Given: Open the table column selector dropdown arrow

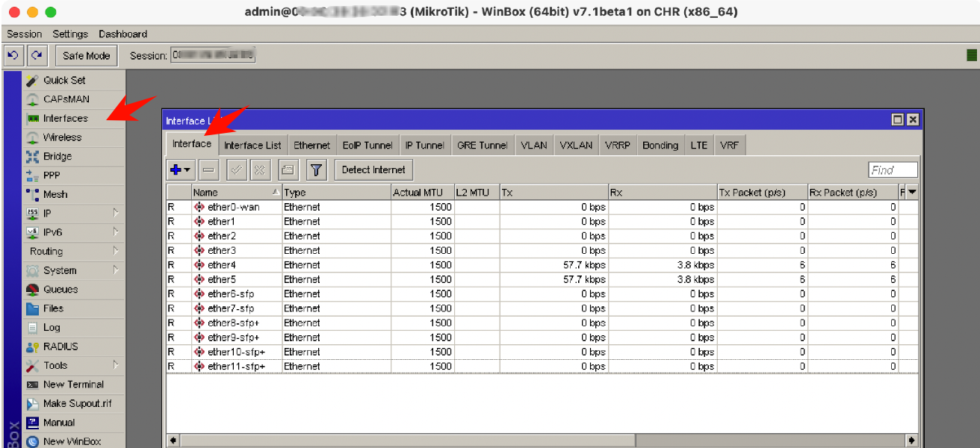Looking at the screenshot, I should pyautogui.click(x=911, y=193).
